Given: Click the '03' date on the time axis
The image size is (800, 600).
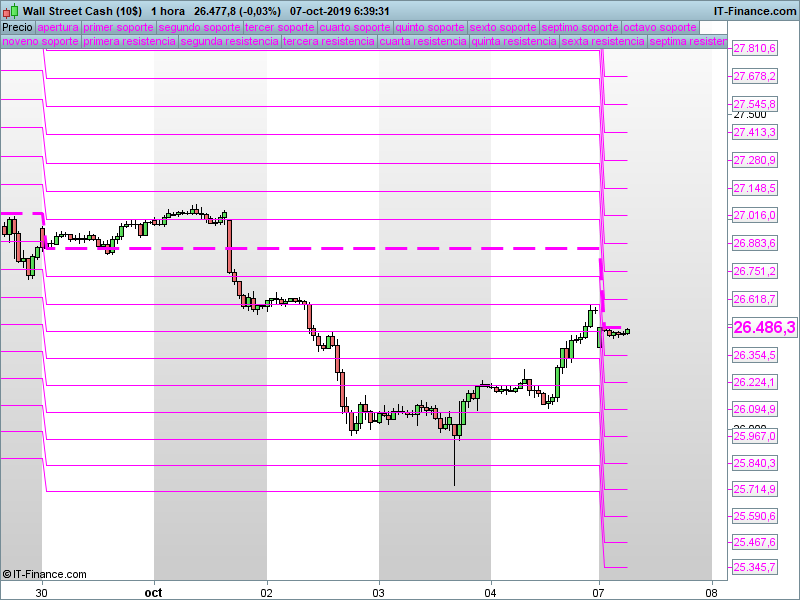Looking at the screenshot, I should (x=379, y=593).
